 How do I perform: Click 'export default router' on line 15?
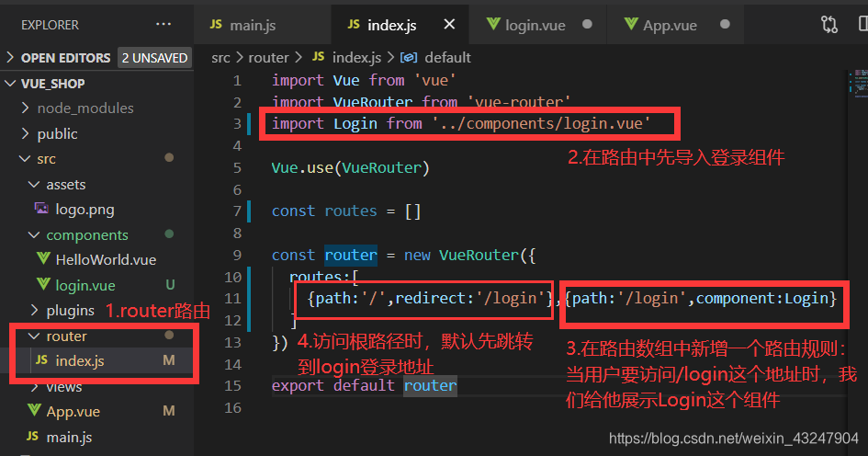click(x=365, y=385)
